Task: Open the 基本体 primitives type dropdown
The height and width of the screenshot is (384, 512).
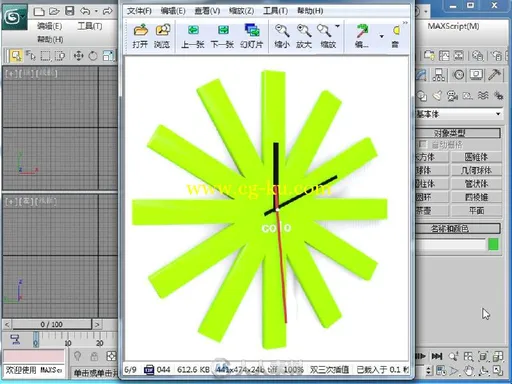Action: click(459, 114)
